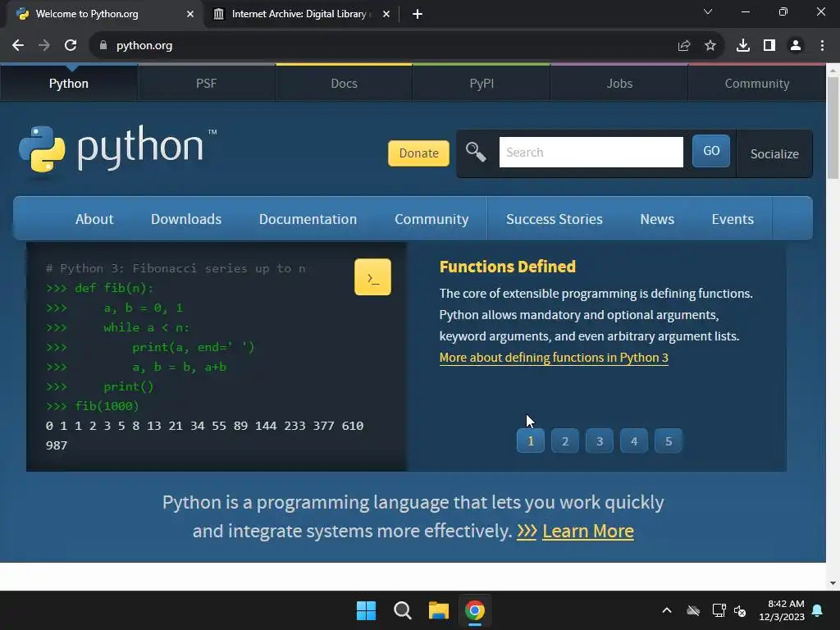The image size is (840, 630).
Task: Select slide 1 in the code carousel
Action: (x=531, y=441)
